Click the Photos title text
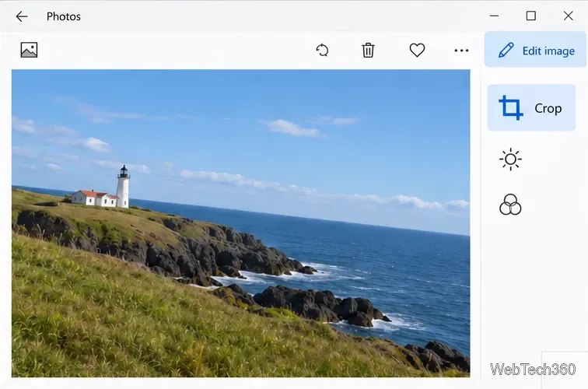This screenshot has width=588, height=389. (63, 16)
